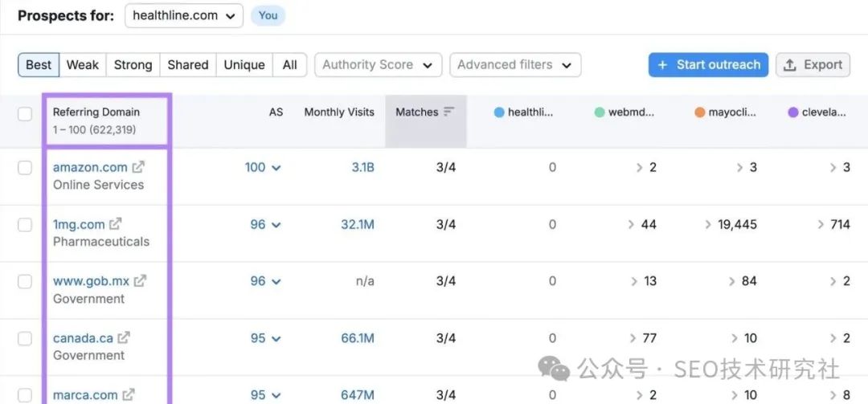Click the Monthly Visits column header
This screenshot has height=404, width=868.
tap(339, 112)
